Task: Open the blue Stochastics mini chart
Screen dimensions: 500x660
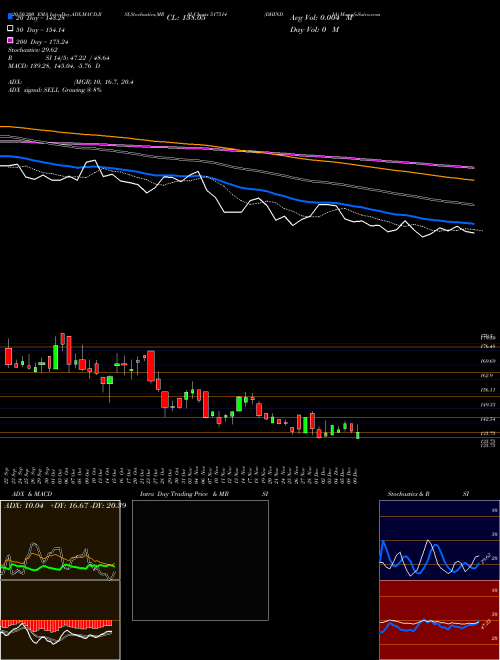Action: [439, 540]
